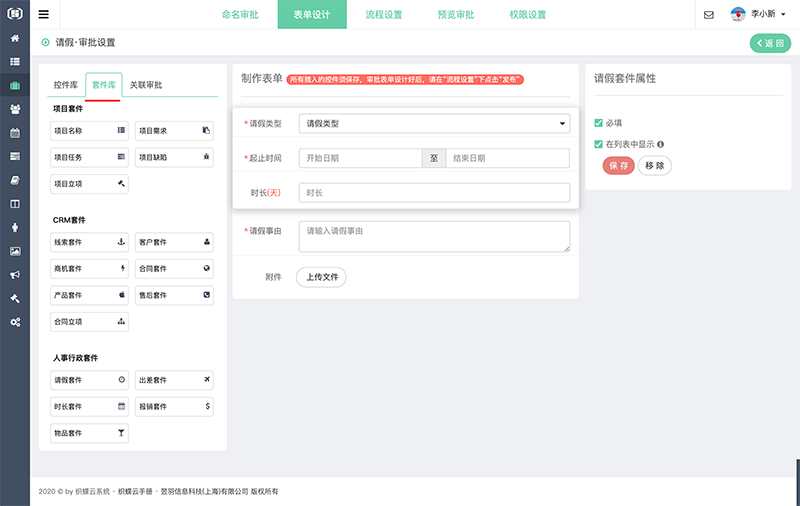Open the book sidebar icon
Image resolution: width=800 pixels, height=506 pixels.
coord(15,180)
